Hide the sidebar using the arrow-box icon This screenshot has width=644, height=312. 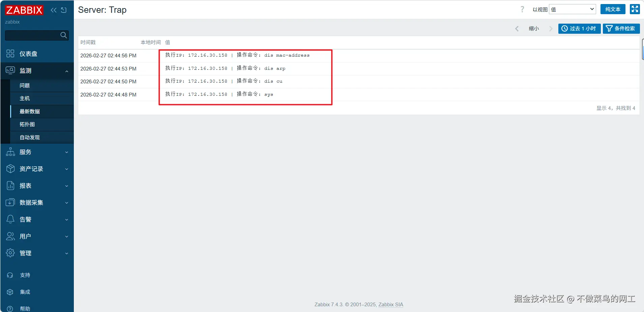(64, 10)
